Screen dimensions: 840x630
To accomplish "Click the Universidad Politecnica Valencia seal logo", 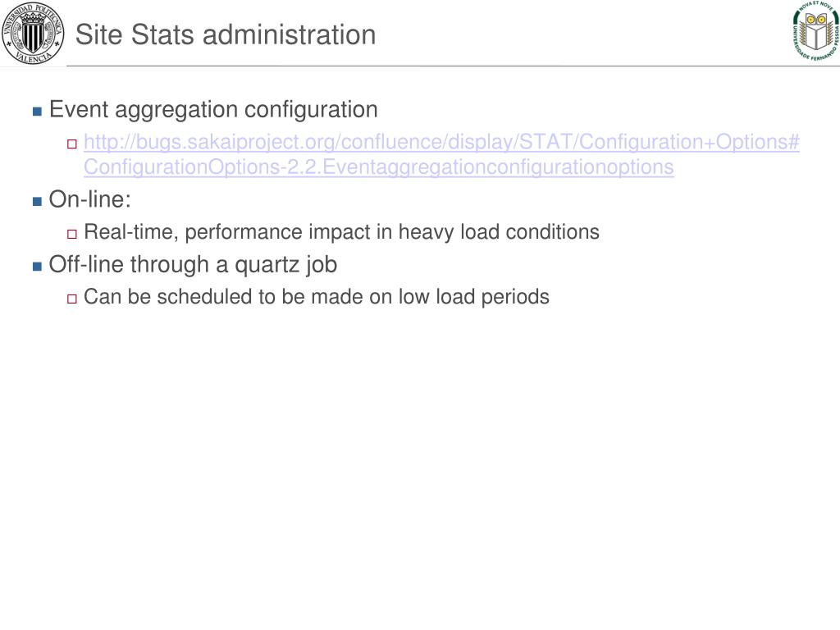I will [x=32, y=33].
